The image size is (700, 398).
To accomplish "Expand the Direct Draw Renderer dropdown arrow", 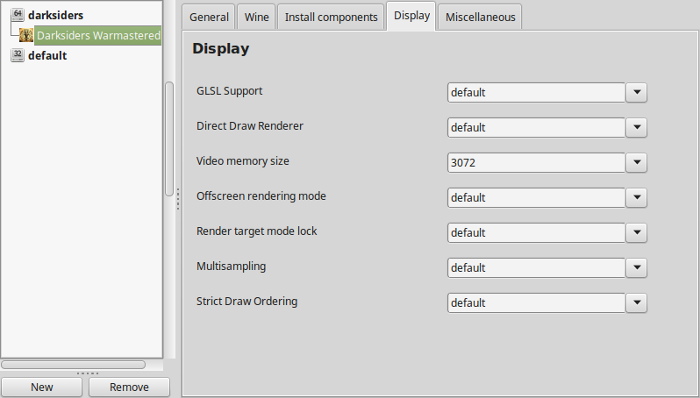I will 637,127.
